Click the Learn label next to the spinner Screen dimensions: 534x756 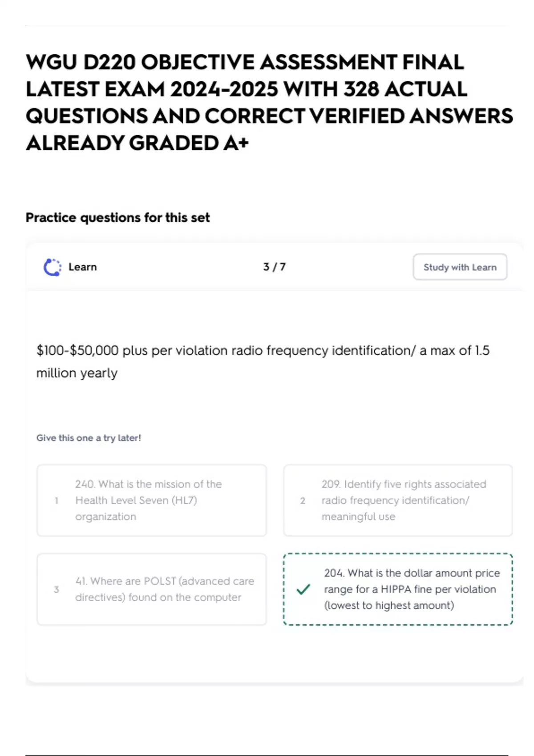click(83, 267)
